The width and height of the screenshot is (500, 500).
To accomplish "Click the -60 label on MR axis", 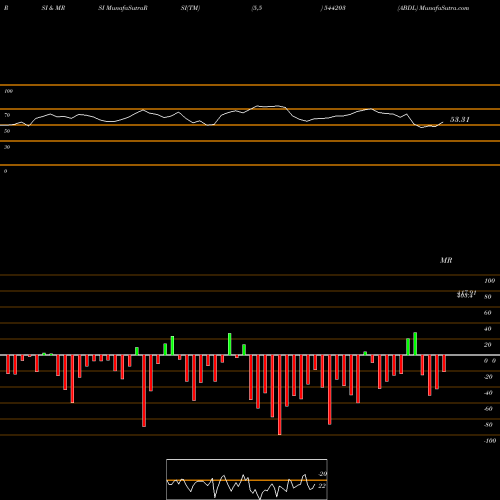I will pyautogui.click(x=488, y=409).
